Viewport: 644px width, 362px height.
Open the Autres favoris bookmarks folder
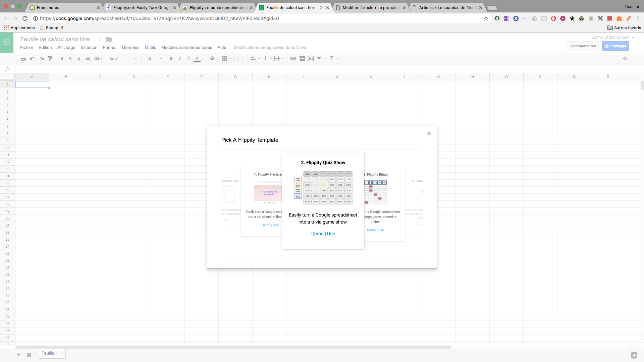tap(624, 28)
